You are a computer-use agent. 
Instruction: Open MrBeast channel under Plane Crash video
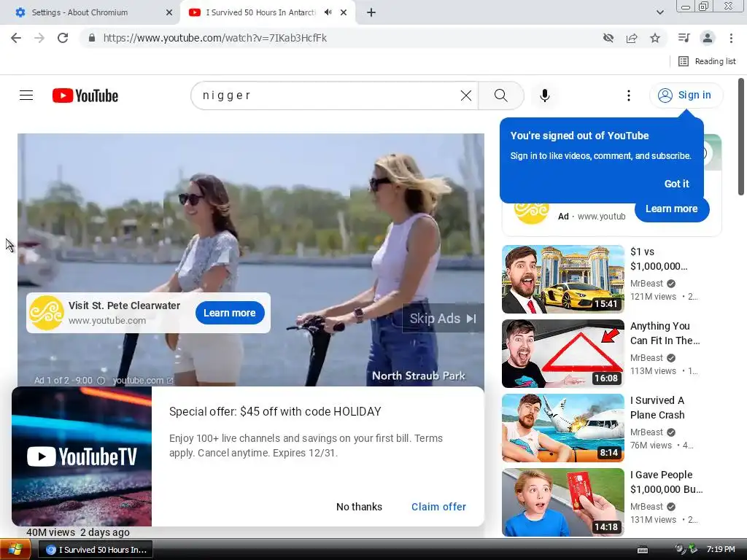point(646,432)
